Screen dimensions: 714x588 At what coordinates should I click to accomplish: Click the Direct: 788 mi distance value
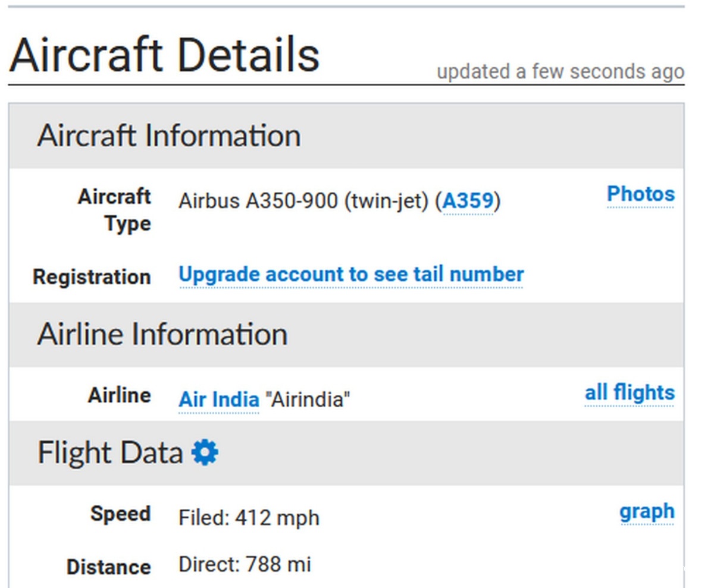pyautogui.click(x=245, y=564)
